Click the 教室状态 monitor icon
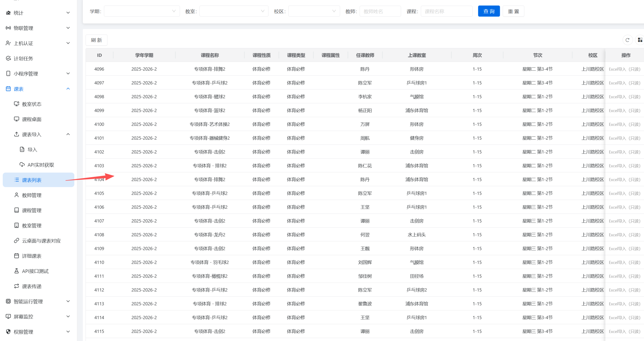Screen dimensions: 644x341 tap(17, 104)
